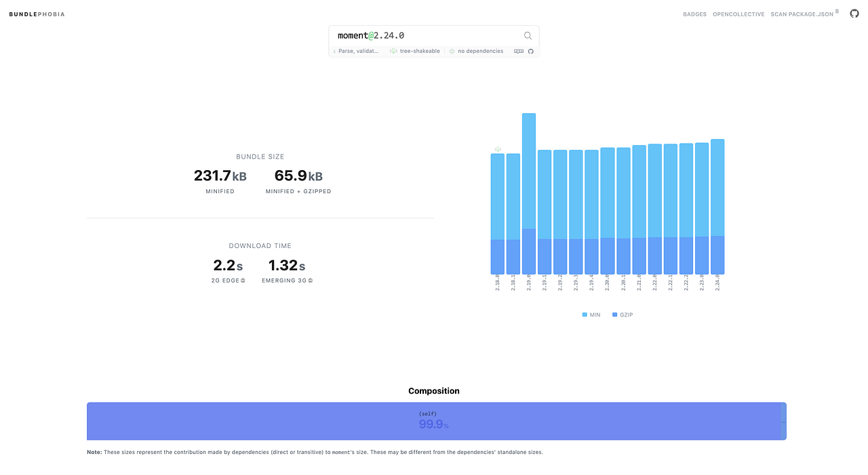Click the 2.2 s download time
868x475 pixels.
pyautogui.click(x=228, y=266)
